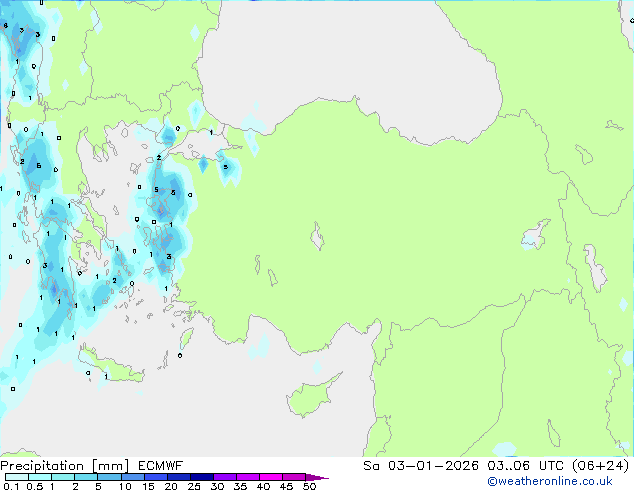Click the '25' legend value label
The image size is (634, 490).
pos(194,486)
